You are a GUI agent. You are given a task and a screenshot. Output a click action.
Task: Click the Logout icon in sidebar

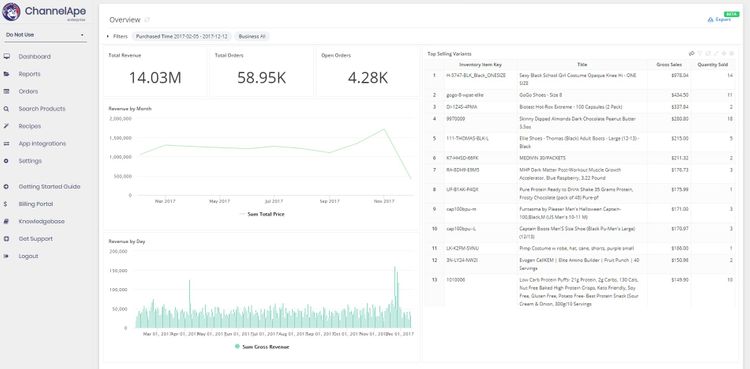pos(6,256)
